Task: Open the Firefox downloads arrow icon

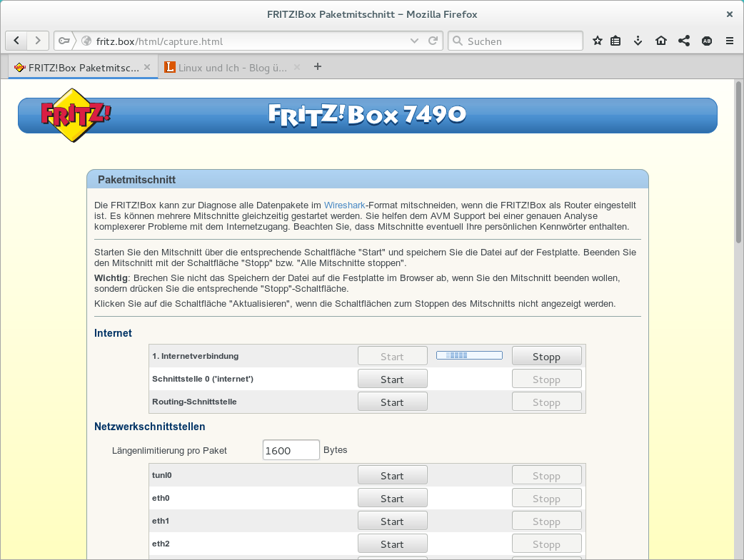Action: 638,41
